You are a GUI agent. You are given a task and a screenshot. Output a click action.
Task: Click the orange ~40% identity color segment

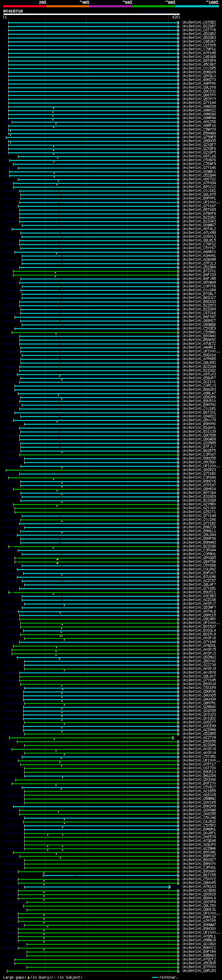click(68, 7)
